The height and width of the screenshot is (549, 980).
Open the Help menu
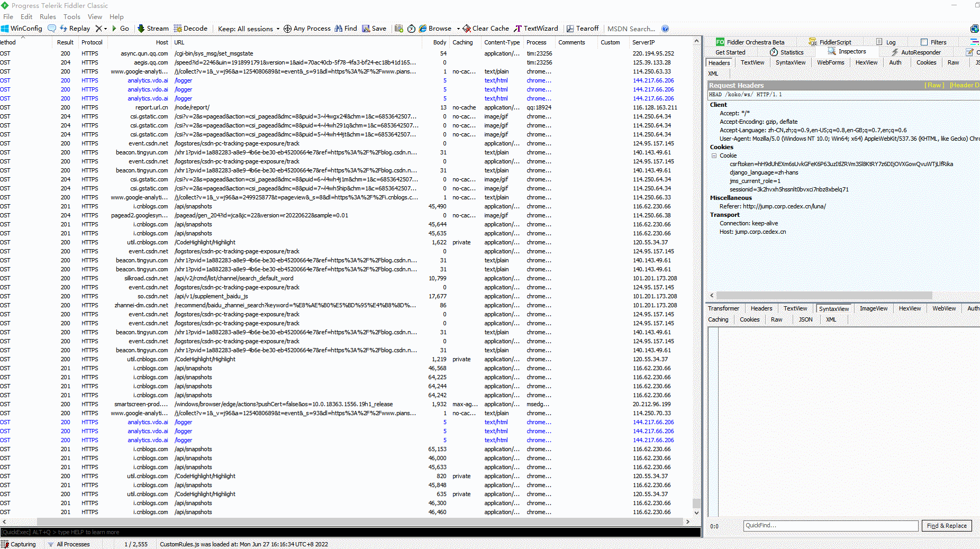click(x=116, y=16)
